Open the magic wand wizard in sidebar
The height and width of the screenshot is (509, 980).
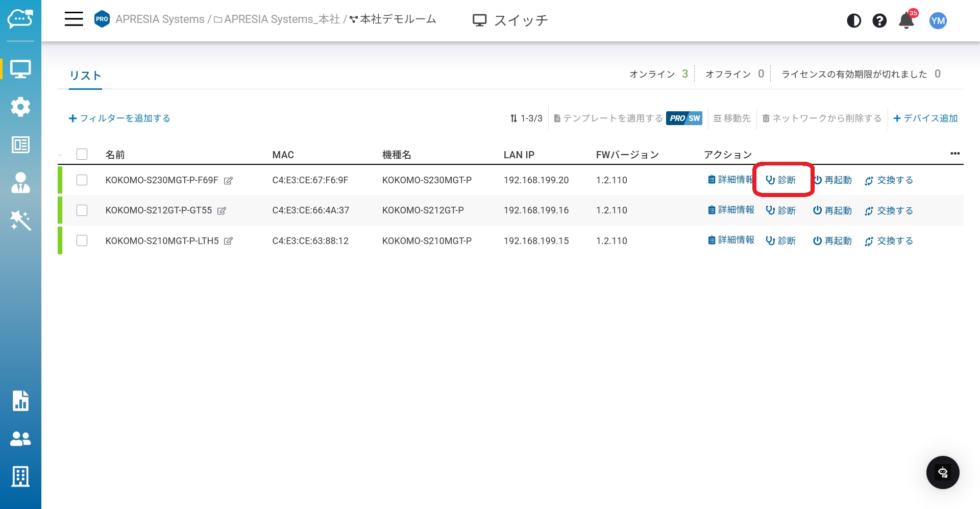(x=20, y=221)
